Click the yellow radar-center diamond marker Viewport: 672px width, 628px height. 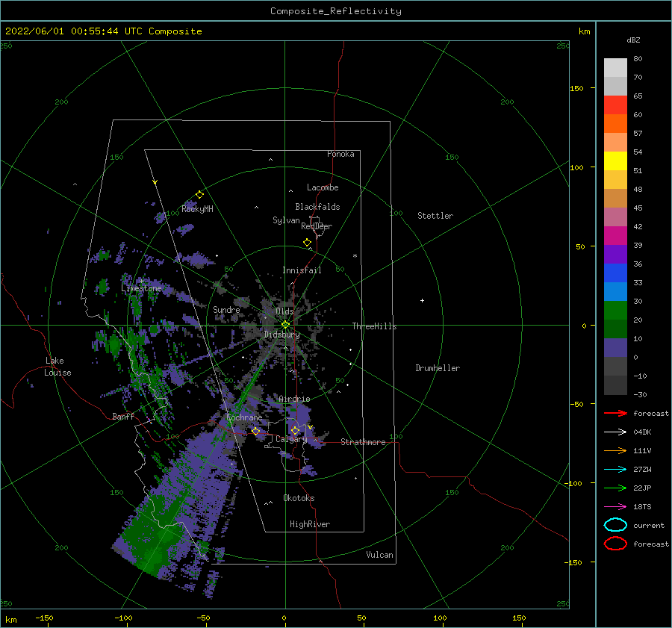(285, 325)
